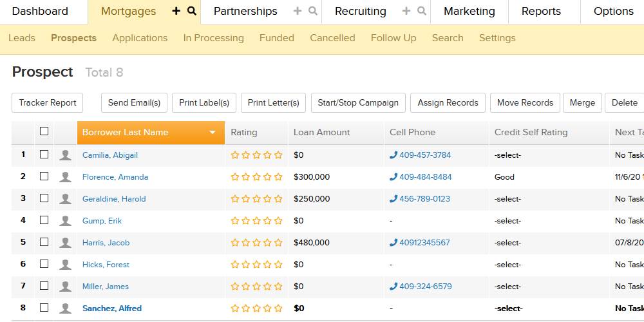
Task: Click the person icon for Geraldine, Harold
Action: click(65, 199)
